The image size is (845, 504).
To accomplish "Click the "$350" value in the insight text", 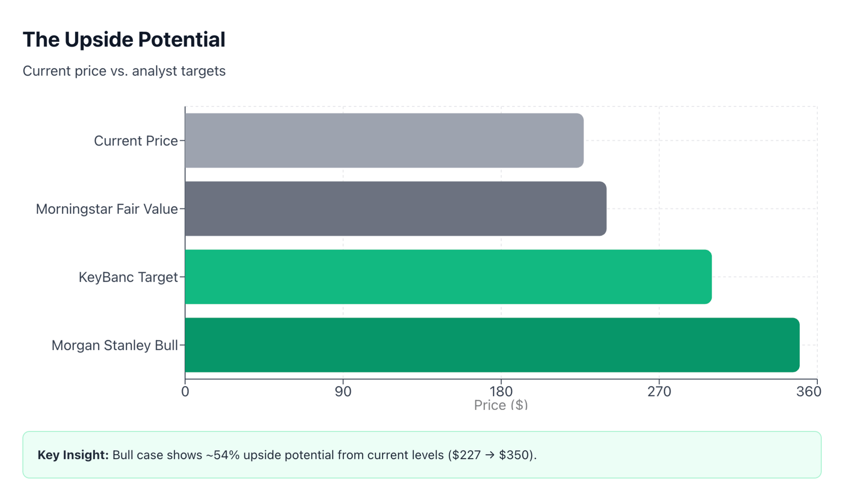I will click(x=515, y=455).
